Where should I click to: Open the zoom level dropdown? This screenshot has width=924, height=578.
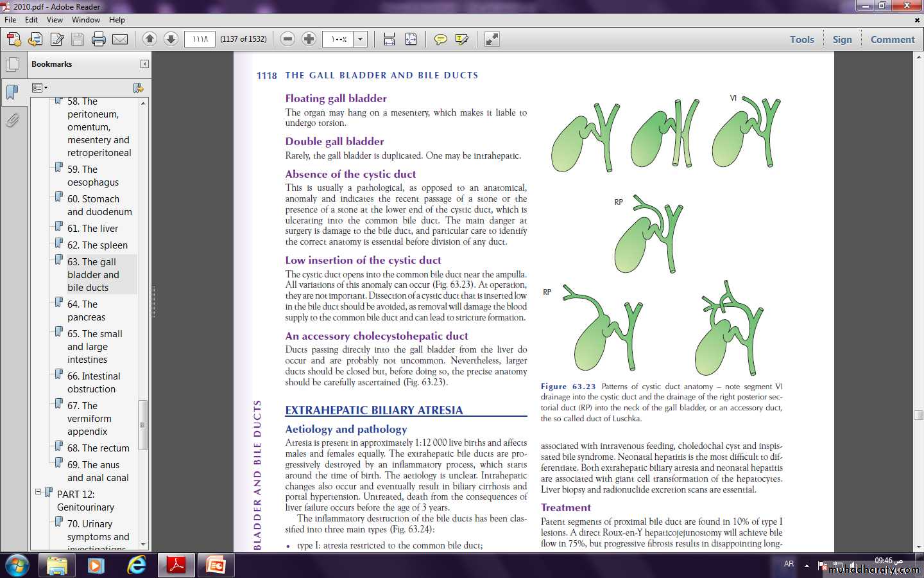pyautogui.click(x=361, y=39)
